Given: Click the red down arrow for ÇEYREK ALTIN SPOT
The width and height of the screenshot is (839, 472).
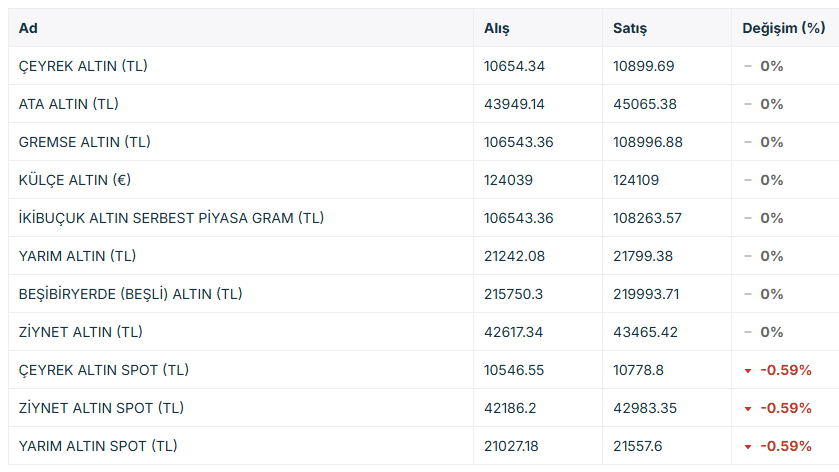Looking at the screenshot, I should point(748,370).
